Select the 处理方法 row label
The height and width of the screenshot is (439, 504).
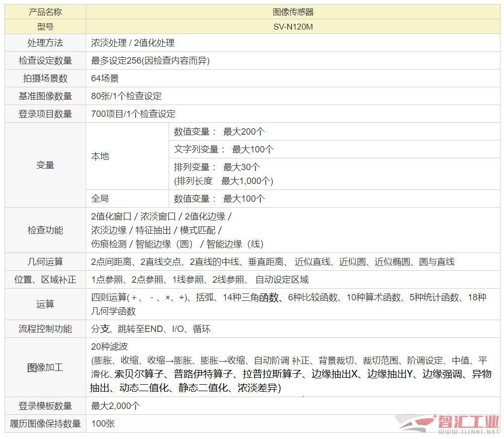[x=45, y=43]
